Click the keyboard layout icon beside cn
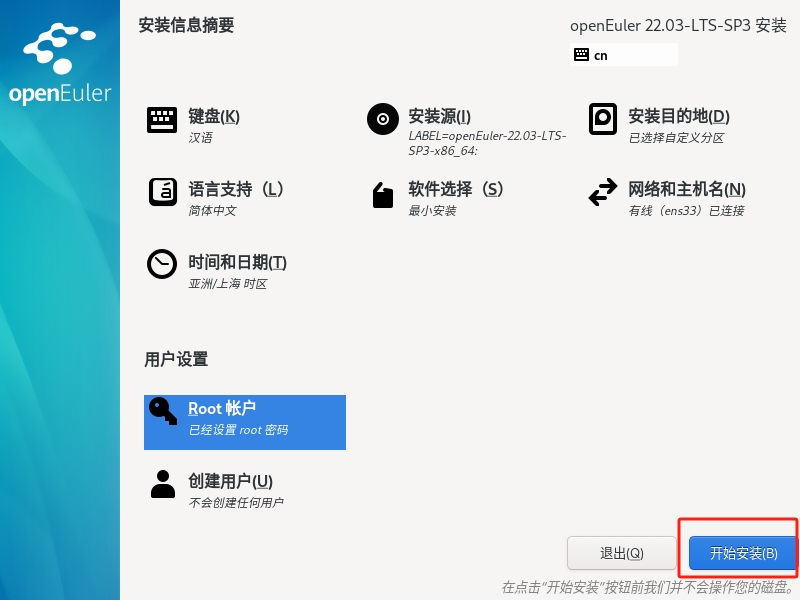This screenshot has width=800, height=600. (581, 55)
